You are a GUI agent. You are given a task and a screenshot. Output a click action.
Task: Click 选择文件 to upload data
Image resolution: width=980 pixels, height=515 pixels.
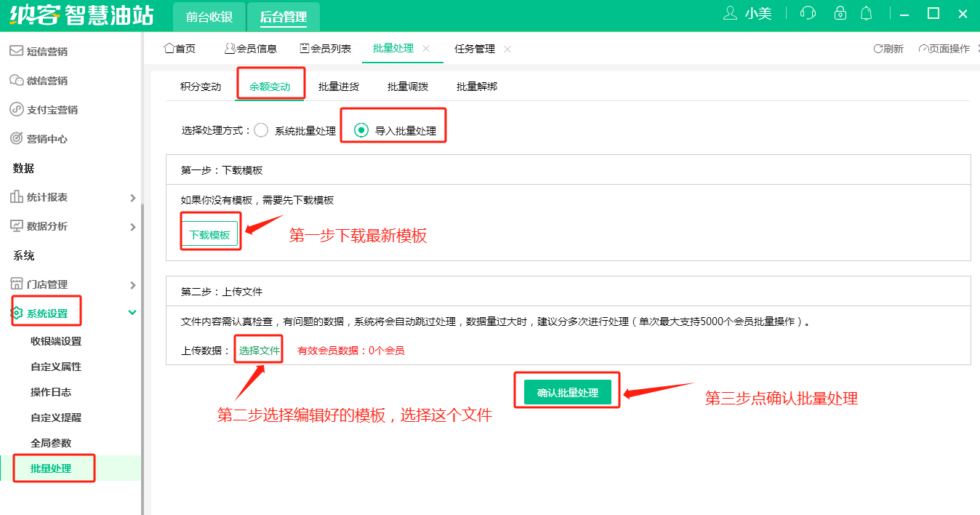(x=260, y=351)
